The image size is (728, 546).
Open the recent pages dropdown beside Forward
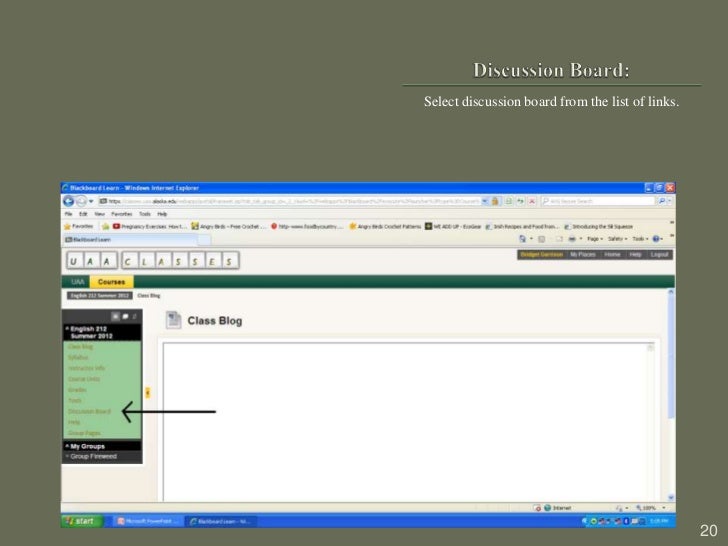tap(91, 201)
